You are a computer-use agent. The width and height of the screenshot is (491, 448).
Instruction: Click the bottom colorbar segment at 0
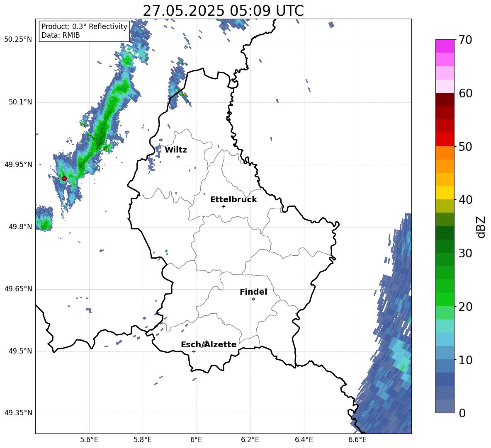click(x=445, y=406)
